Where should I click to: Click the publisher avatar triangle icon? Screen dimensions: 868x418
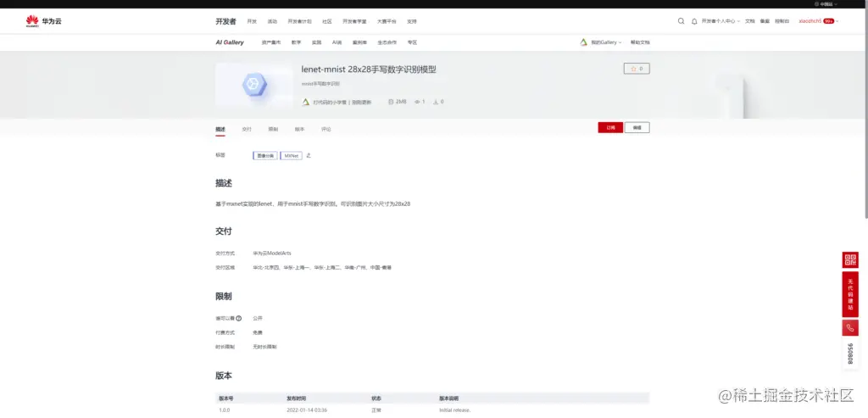pos(305,102)
